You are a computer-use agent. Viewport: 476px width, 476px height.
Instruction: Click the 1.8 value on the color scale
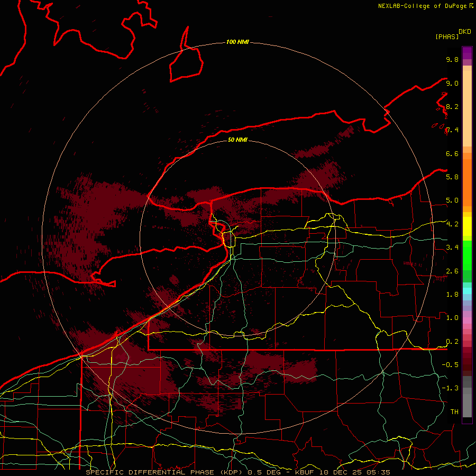pyautogui.click(x=452, y=295)
